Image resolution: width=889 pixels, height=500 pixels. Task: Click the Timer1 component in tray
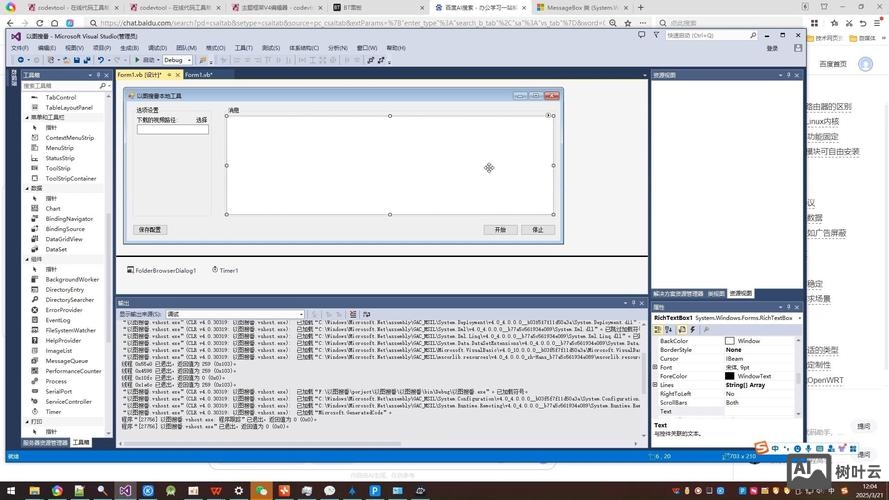coord(228,270)
